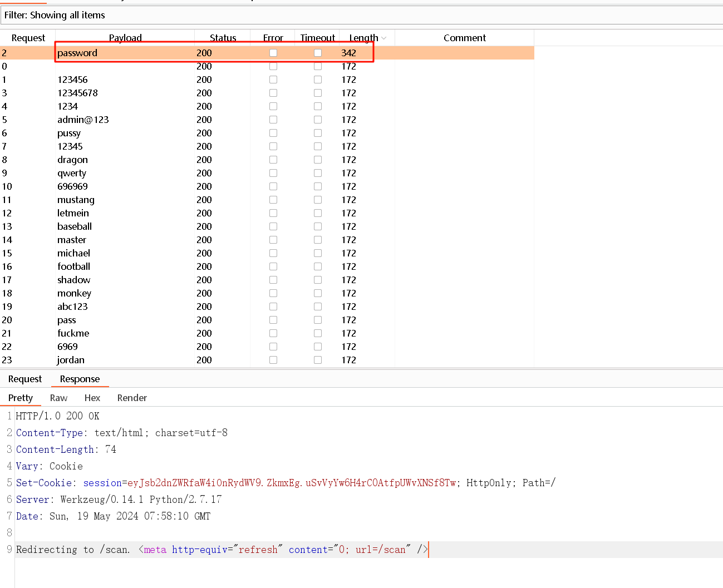This screenshot has width=723, height=588.
Task: Select the baseball payload row
Action: click(x=267, y=226)
